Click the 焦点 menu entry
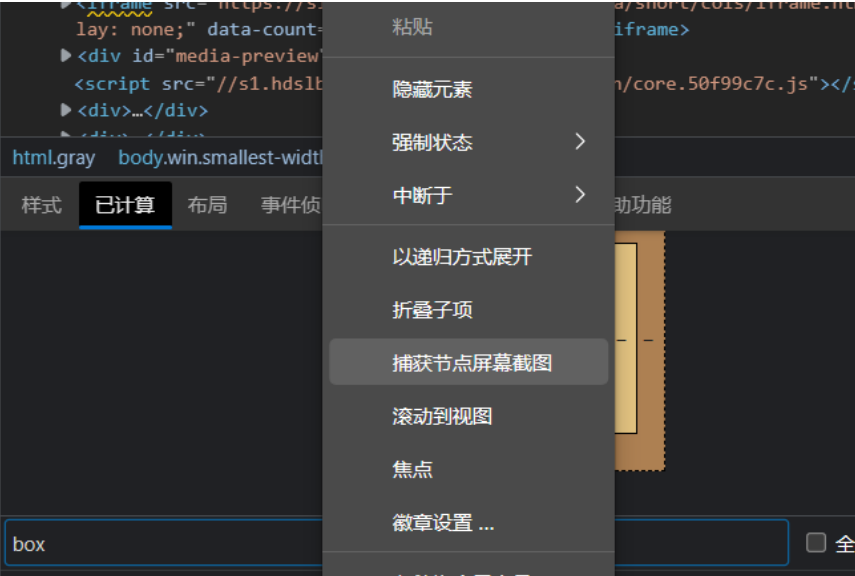Screen dimensions: 855x576 tap(468, 469)
